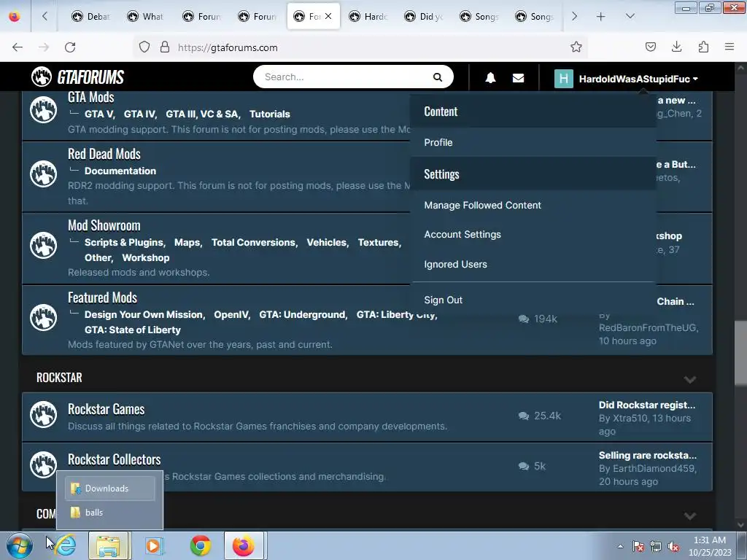Click the site padlock icon
Image resolution: width=747 pixels, height=560 pixels.
(165, 47)
